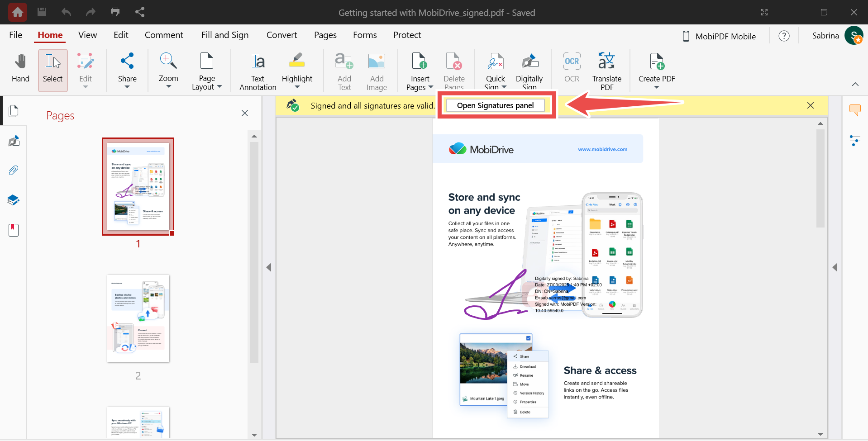868x441 pixels.
Task: Click the Create PDF tool
Action: (657, 68)
